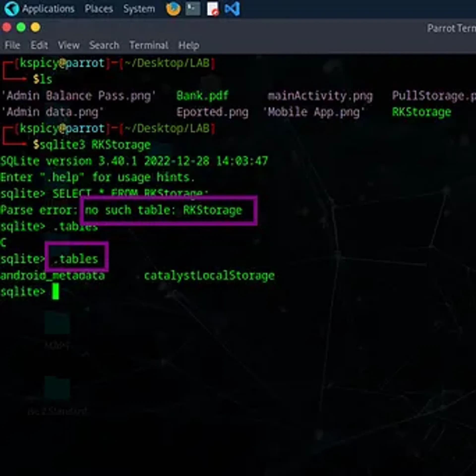Launch Firefox from the top panel
The width and height of the screenshot is (476, 476).
click(173, 9)
